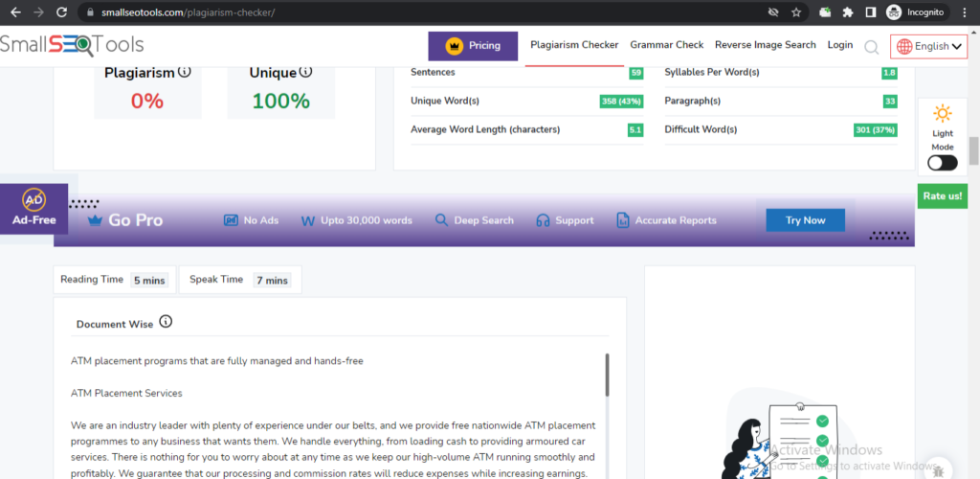This screenshot has height=479, width=980.
Task: Click the Try Now button
Action: (806, 220)
